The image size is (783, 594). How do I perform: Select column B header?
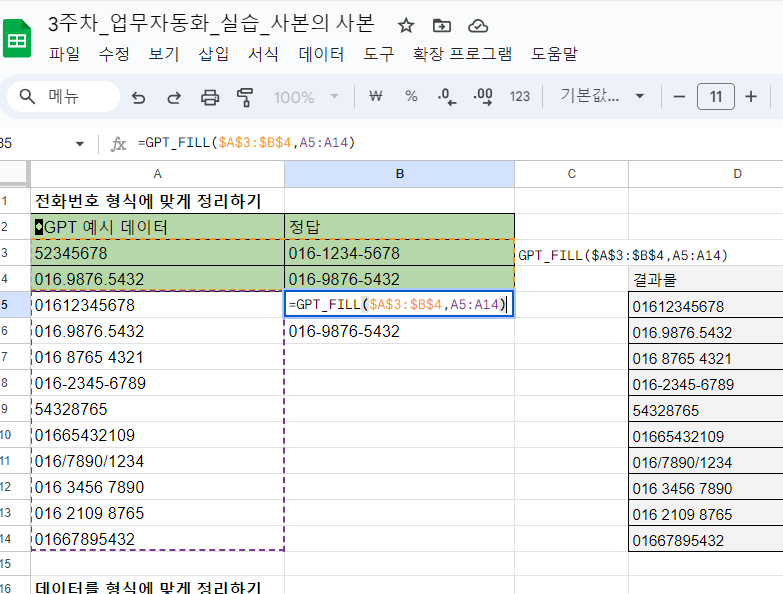(399, 174)
